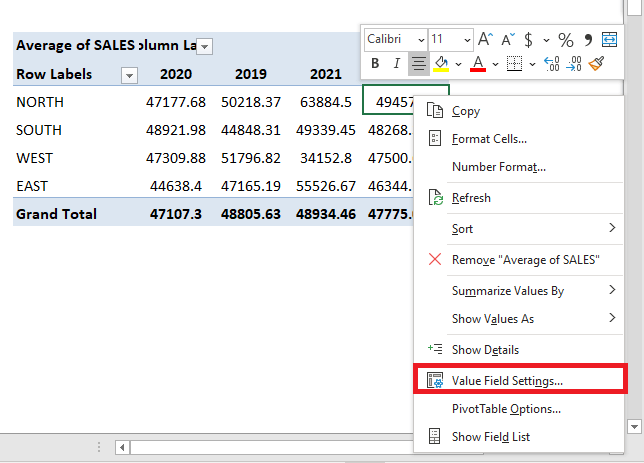Click the Value Field Settings icon
This screenshot has width=644, height=463.
tap(435, 380)
